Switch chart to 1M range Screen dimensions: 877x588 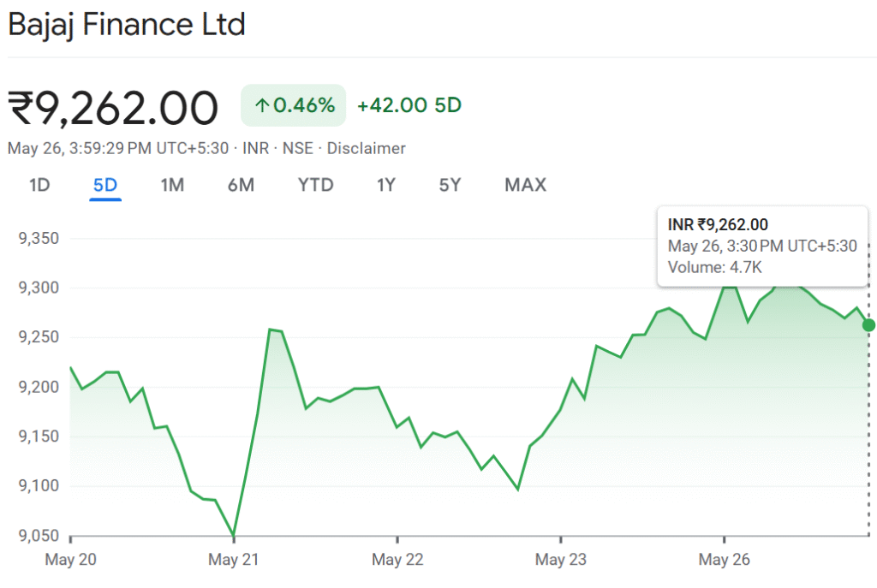coord(172,185)
